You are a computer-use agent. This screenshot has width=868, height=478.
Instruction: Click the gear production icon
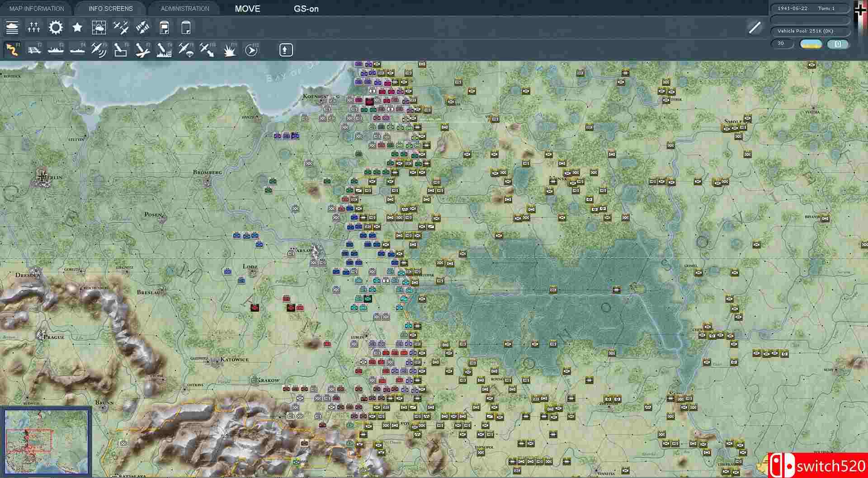click(x=56, y=28)
